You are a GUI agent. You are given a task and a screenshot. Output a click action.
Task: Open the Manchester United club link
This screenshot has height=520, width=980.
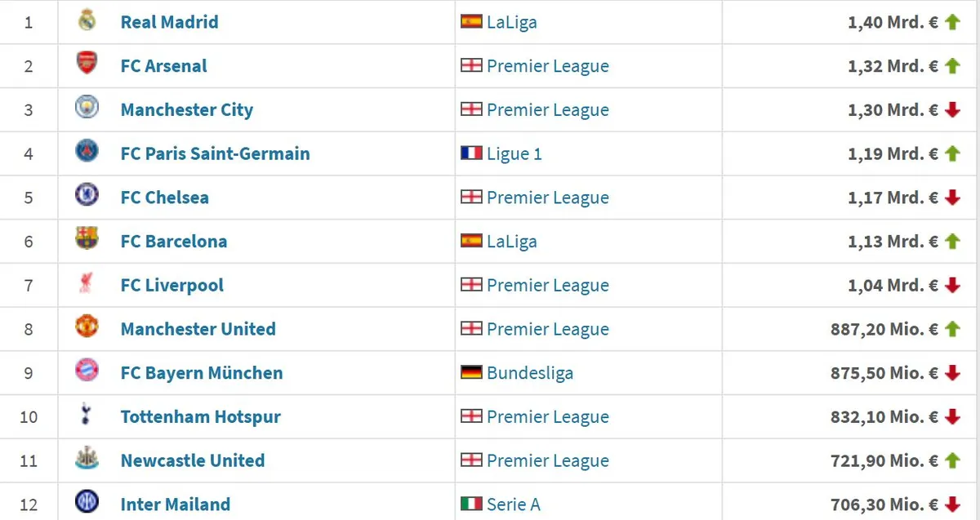pos(198,329)
